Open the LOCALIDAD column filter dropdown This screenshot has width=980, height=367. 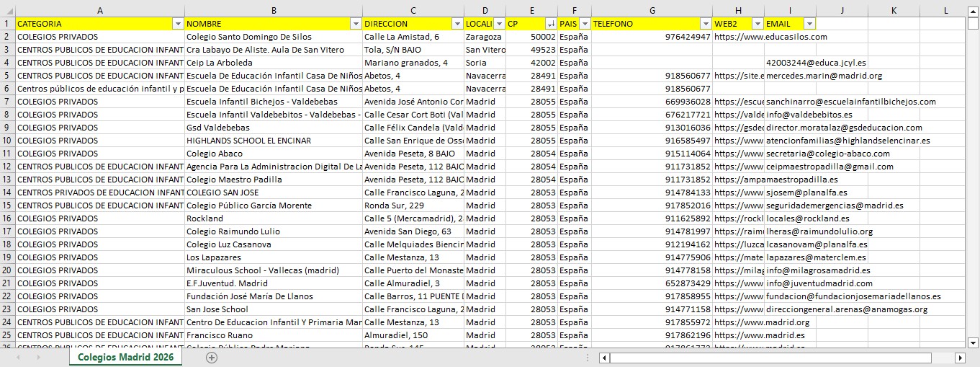[x=499, y=24]
